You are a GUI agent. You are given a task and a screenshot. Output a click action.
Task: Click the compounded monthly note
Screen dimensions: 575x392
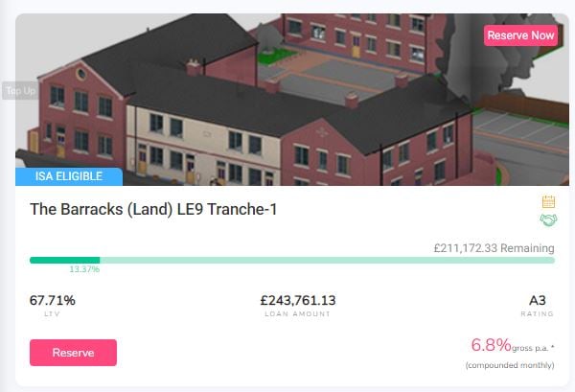tap(510, 365)
